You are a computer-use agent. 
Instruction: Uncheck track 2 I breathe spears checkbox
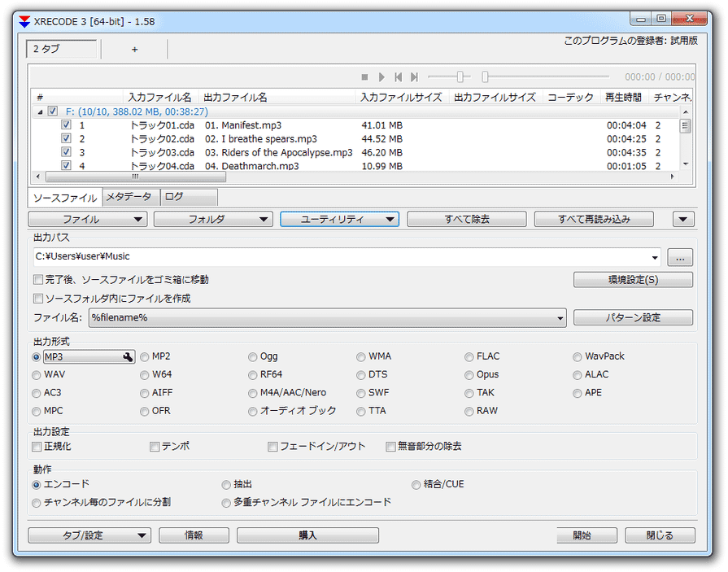(x=67, y=138)
